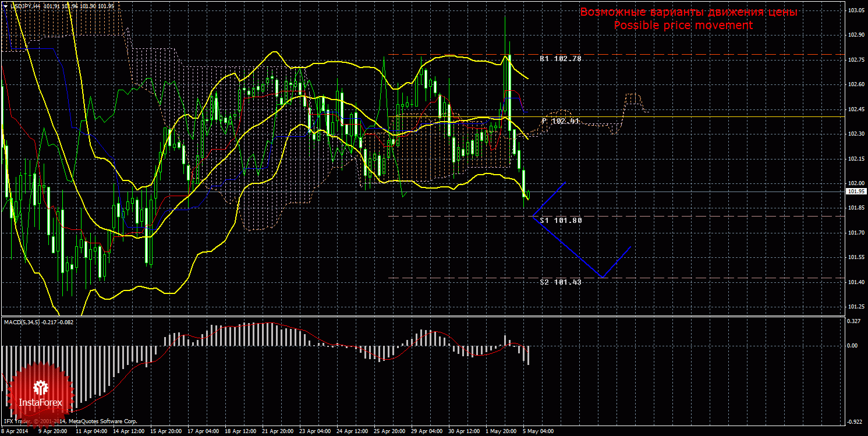Click the -0.922 MACD scale value

[855, 421]
